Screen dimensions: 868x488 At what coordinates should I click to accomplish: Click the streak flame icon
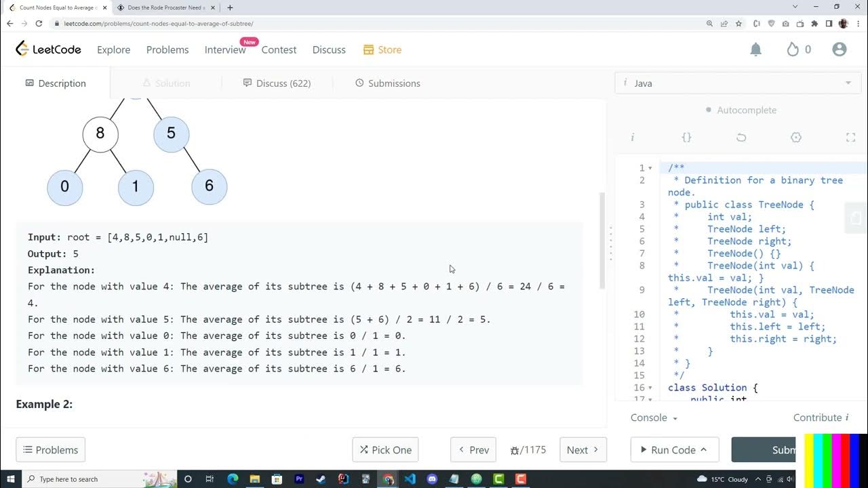pos(793,49)
